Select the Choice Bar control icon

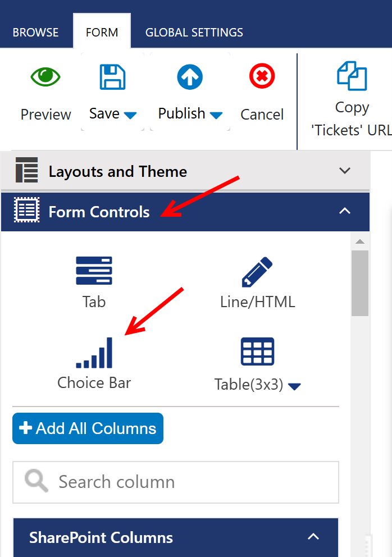94,353
